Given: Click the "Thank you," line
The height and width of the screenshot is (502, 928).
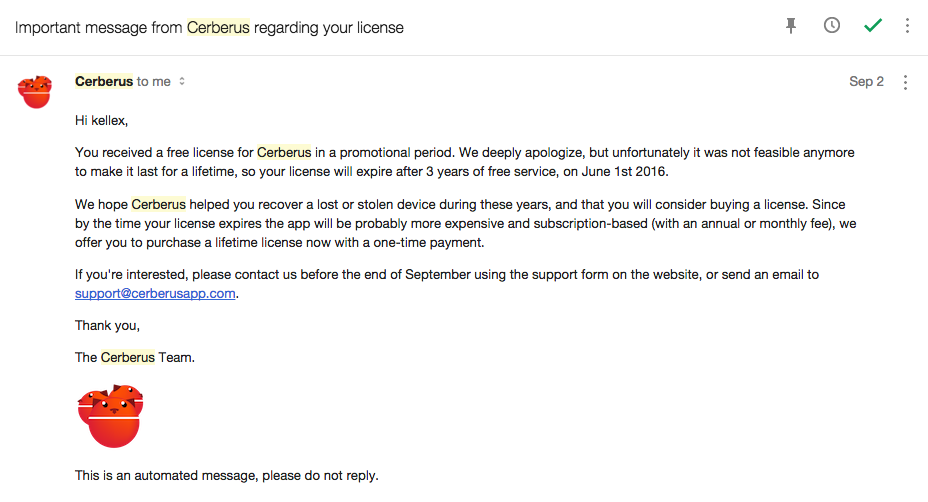Looking at the screenshot, I should click(108, 325).
